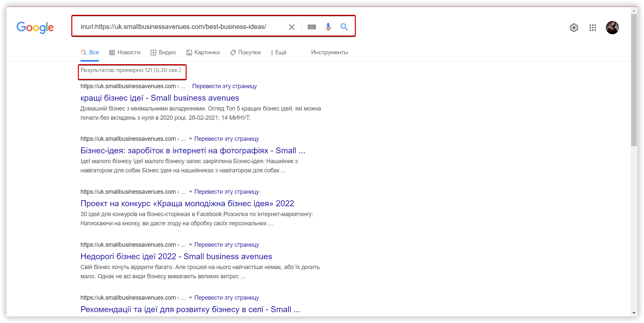Open the Google account avatar

(x=612, y=28)
